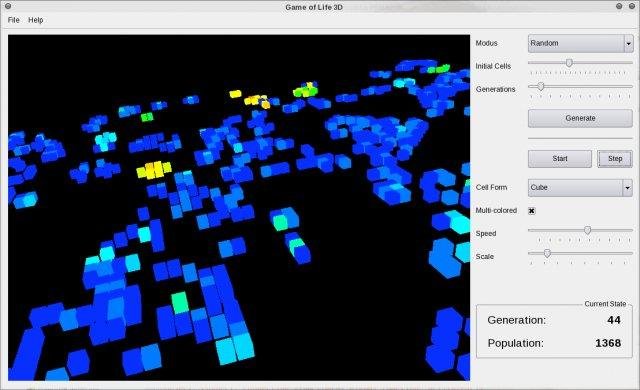Click the Speed slider handle
The image size is (640, 390).
click(x=587, y=230)
